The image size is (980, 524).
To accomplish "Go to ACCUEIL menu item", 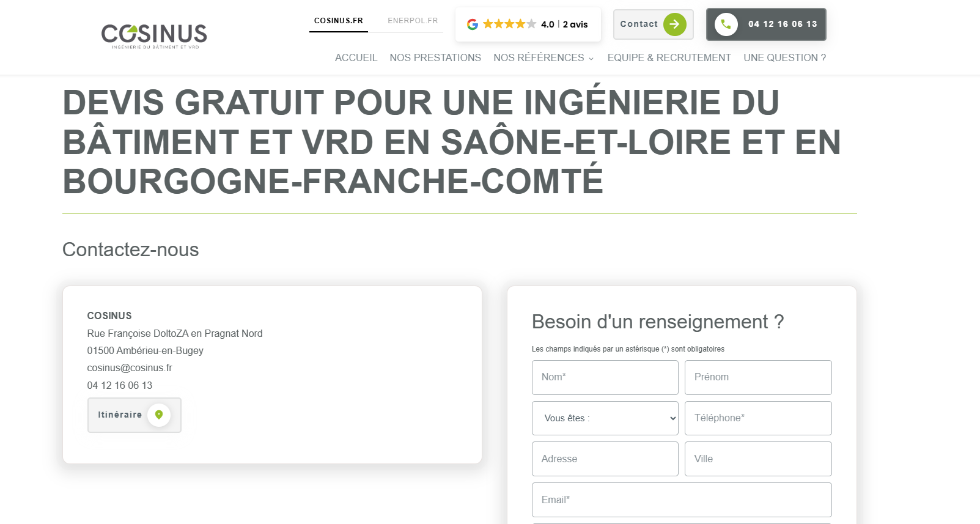I will 356,57.
